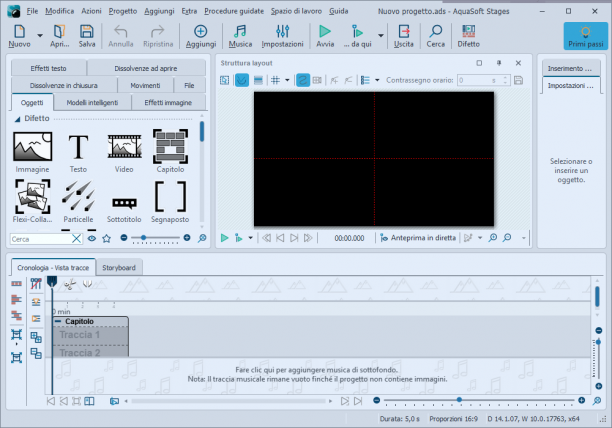Select the Sottotitolo object
612x428 pixels.
[124, 210]
